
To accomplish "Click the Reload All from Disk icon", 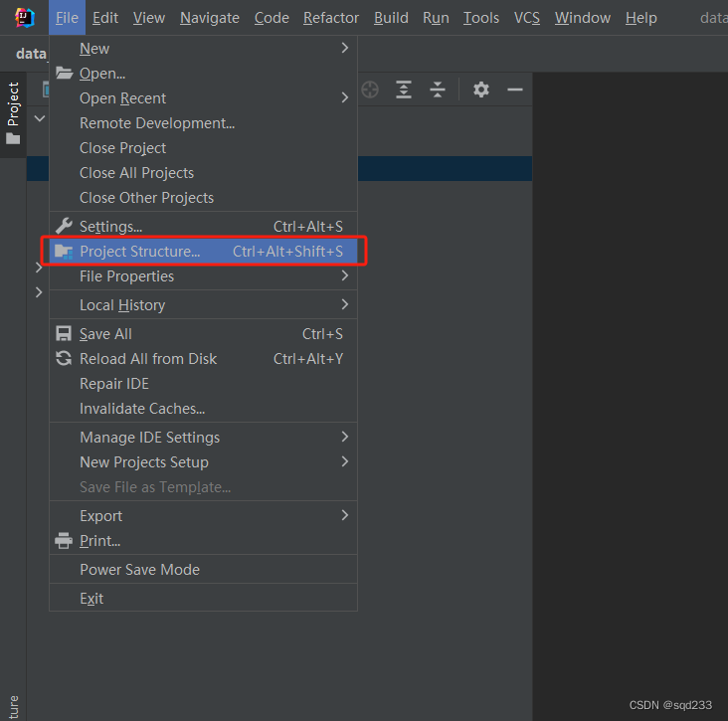I will point(64,358).
